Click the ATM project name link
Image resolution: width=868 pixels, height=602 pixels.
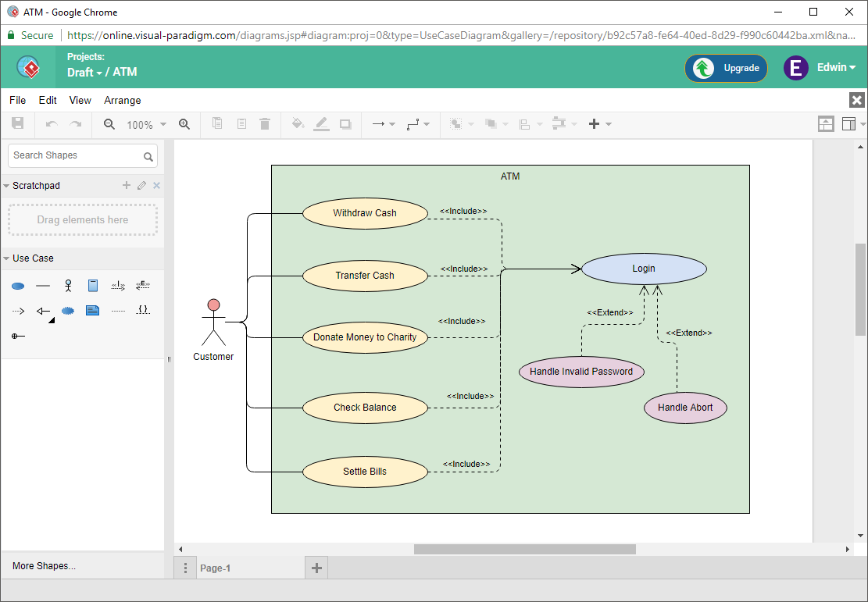[x=125, y=72]
